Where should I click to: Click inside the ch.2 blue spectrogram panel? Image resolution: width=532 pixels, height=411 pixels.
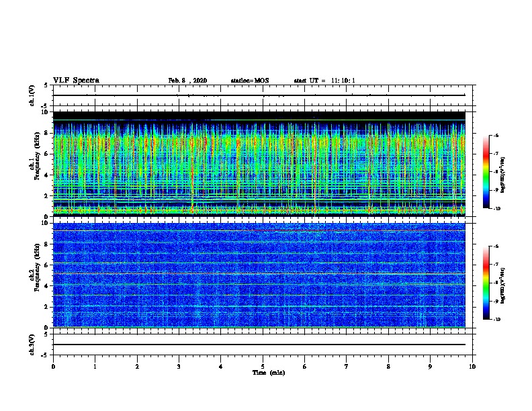[x=259, y=275]
